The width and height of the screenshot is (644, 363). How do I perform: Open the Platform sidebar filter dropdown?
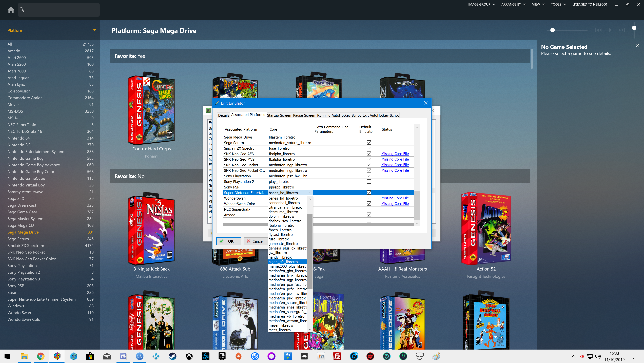click(x=94, y=30)
